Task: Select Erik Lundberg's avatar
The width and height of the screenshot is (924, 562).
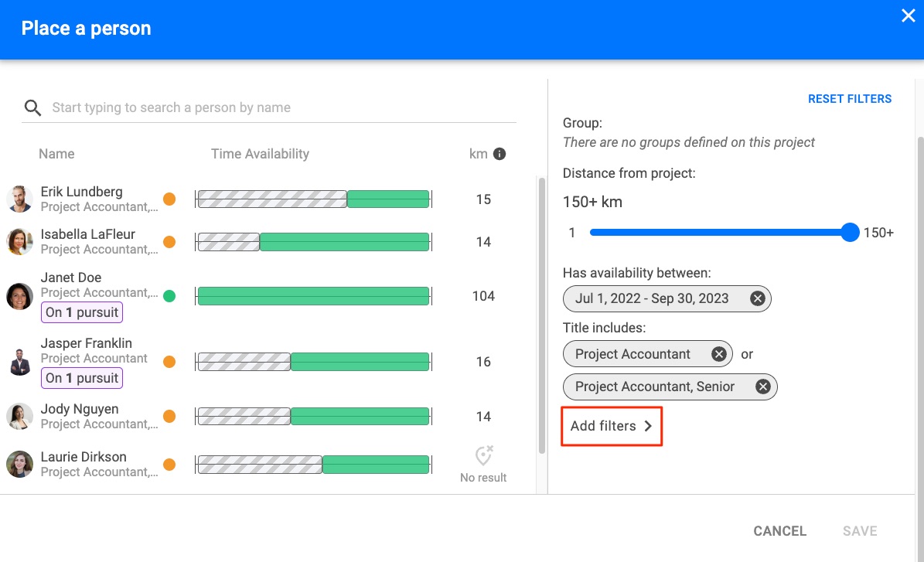Action: 19,199
